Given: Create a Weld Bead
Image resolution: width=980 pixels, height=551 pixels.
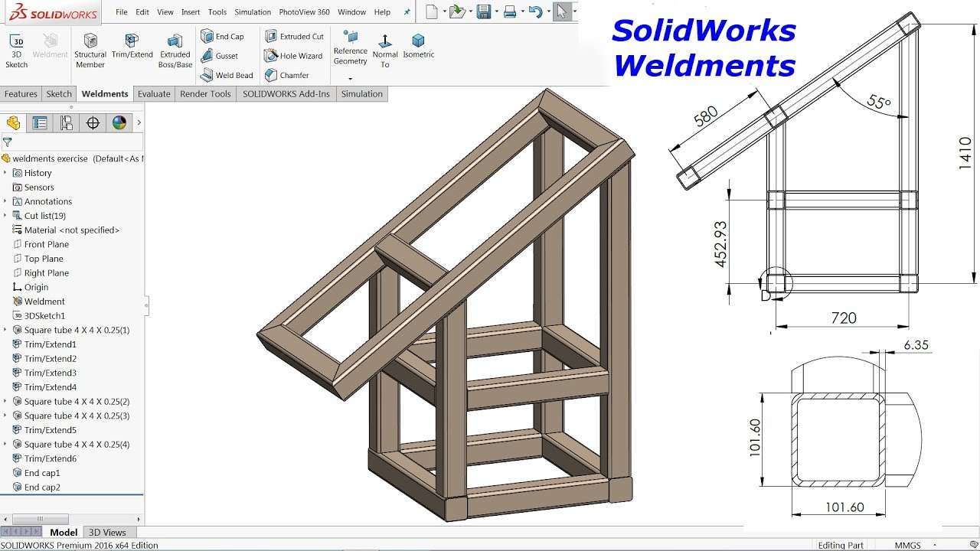Looking at the screenshot, I should (227, 75).
